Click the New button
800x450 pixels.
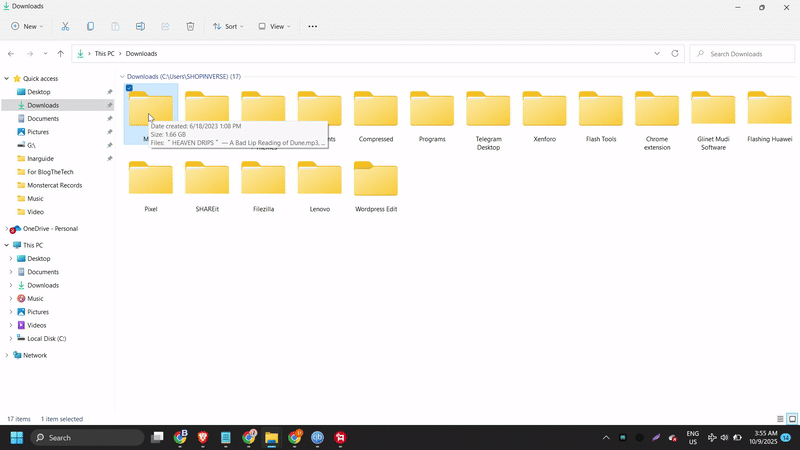coord(29,26)
